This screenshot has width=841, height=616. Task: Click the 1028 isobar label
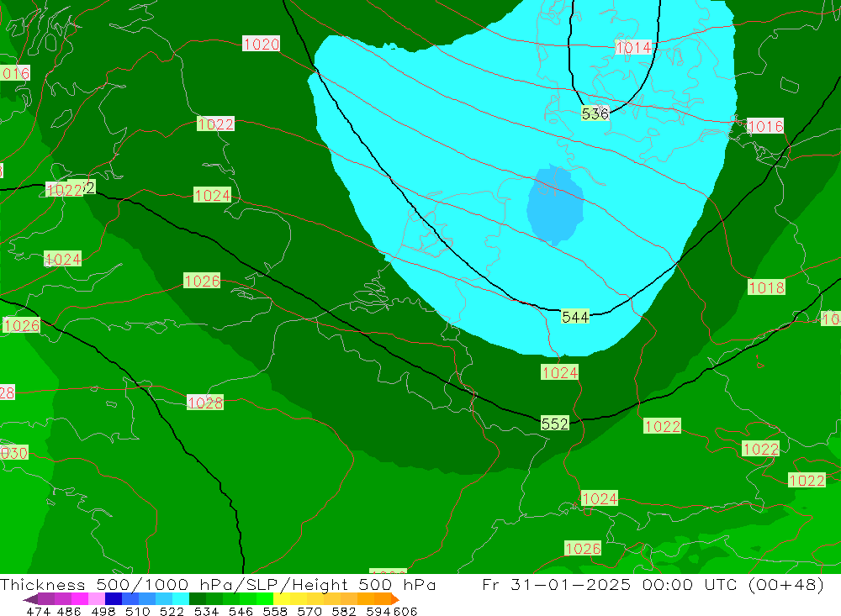point(205,402)
